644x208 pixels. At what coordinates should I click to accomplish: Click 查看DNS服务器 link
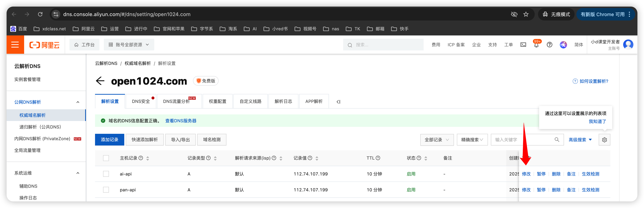[181, 121]
